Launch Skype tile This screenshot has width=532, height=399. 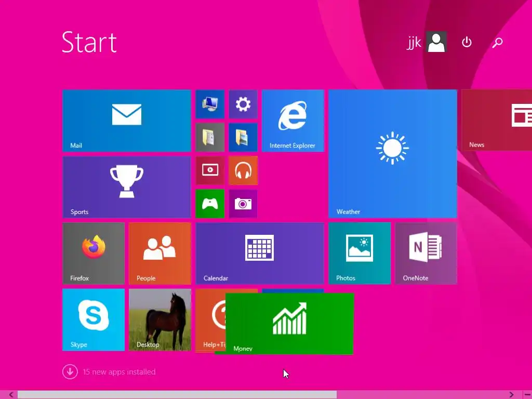coord(94,320)
